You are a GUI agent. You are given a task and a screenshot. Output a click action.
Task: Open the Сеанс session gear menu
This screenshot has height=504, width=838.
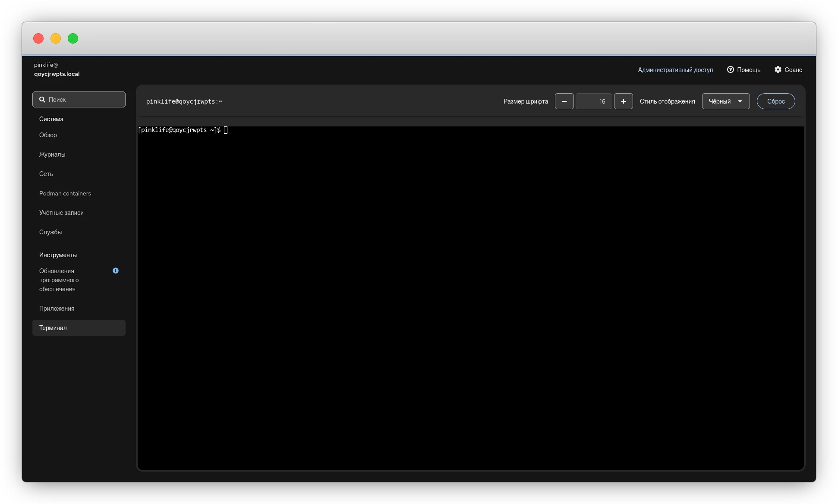(788, 69)
